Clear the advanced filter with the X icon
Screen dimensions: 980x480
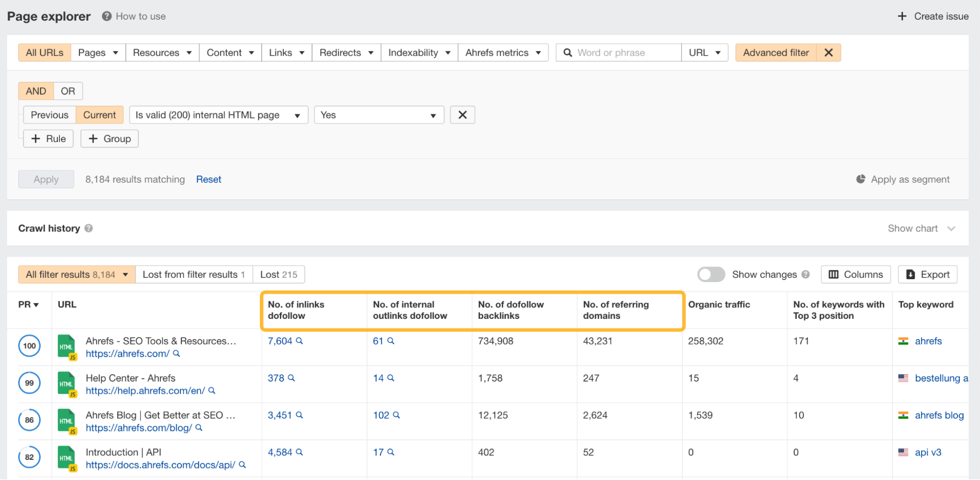click(828, 52)
